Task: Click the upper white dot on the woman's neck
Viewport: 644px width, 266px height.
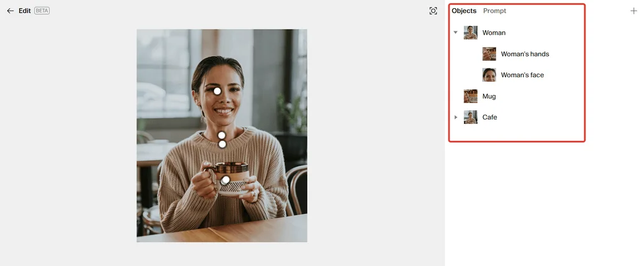Action: click(221, 135)
